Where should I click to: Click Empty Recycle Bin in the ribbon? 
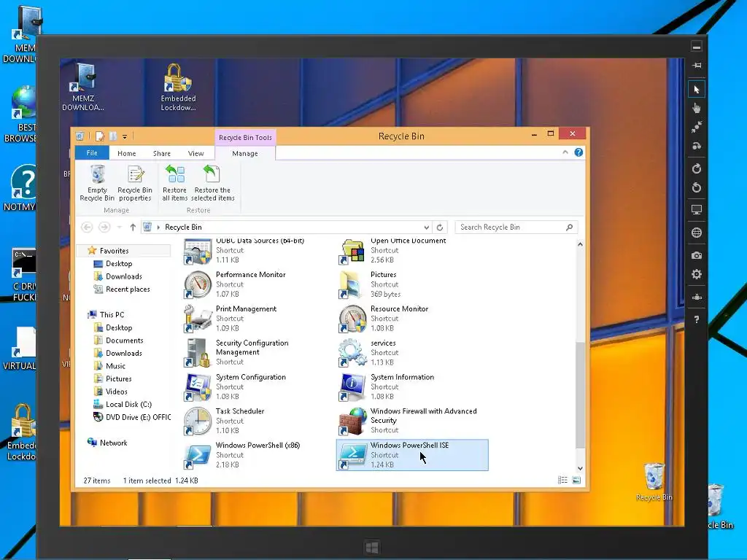[x=97, y=183]
